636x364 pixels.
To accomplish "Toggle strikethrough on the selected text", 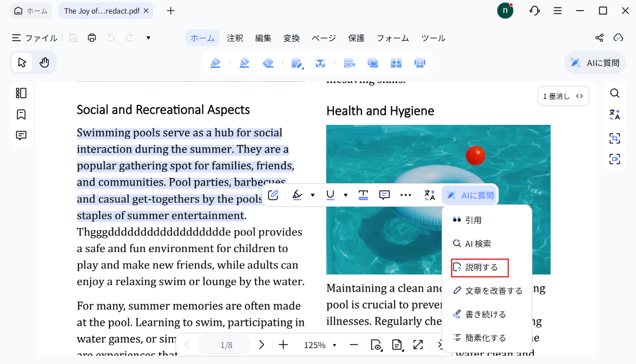I will point(363,194).
